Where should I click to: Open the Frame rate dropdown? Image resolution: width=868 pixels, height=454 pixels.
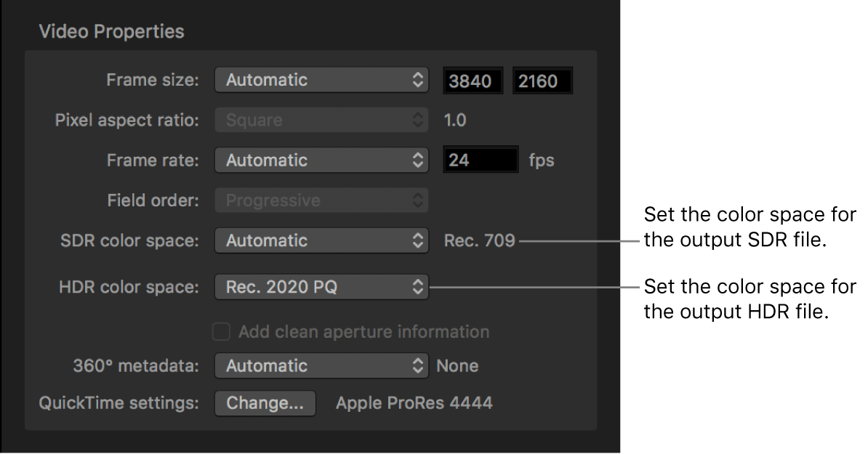pos(321,160)
